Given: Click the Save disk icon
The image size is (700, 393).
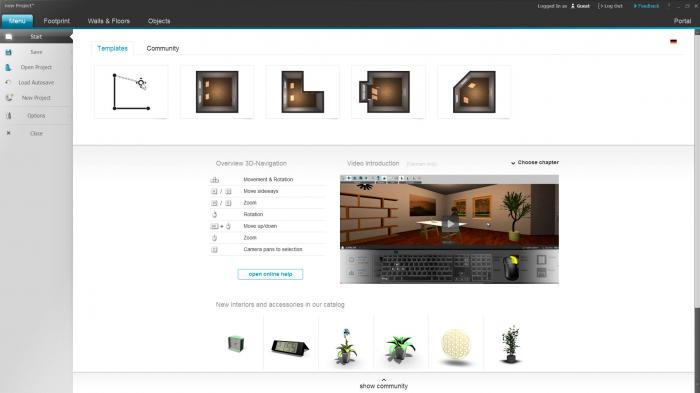Looking at the screenshot, I should [x=8, y=52].
